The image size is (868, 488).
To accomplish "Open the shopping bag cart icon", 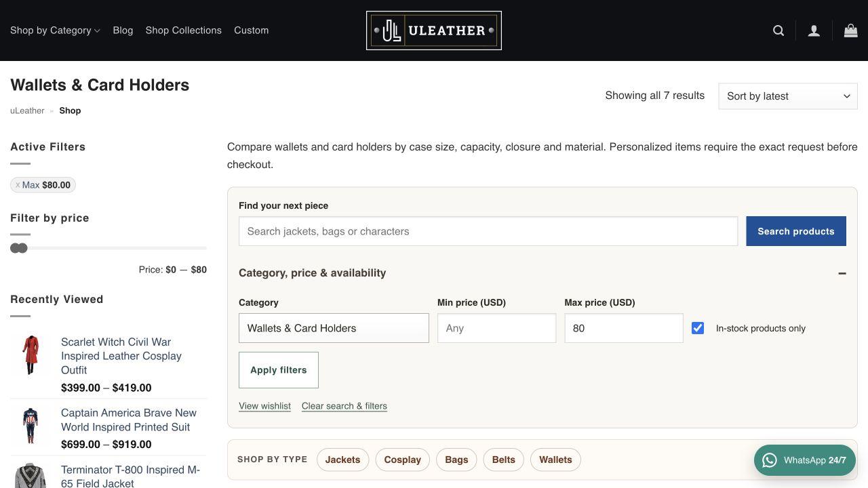I will click(850, 30).
